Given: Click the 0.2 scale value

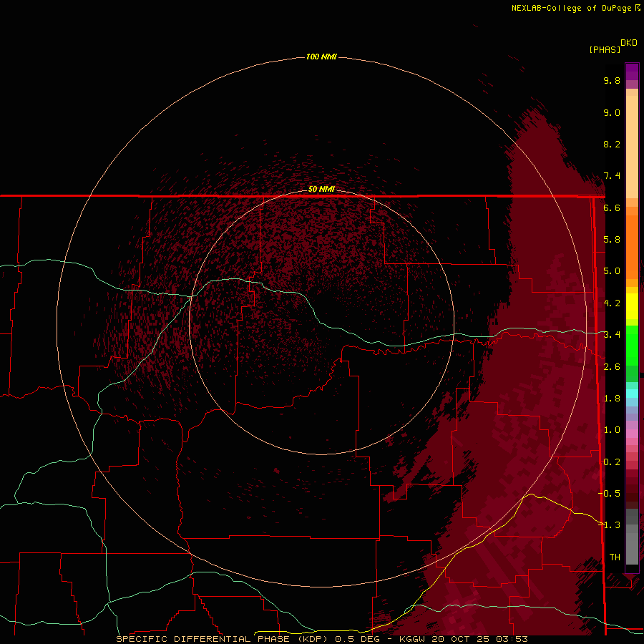Looking at the screenshot, I should pos(612,462).
